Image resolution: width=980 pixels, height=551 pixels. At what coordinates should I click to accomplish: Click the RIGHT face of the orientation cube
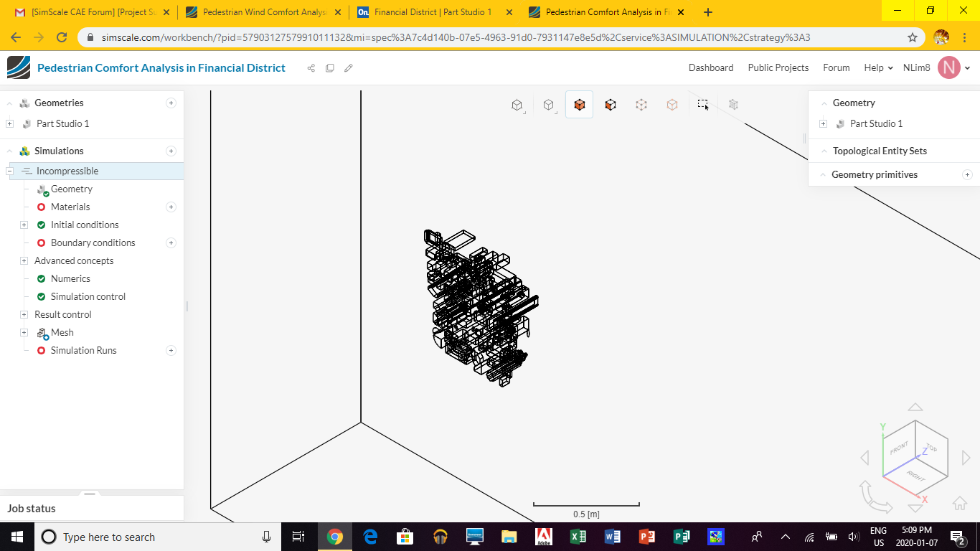pyautogui.click(x=915, y=476)
